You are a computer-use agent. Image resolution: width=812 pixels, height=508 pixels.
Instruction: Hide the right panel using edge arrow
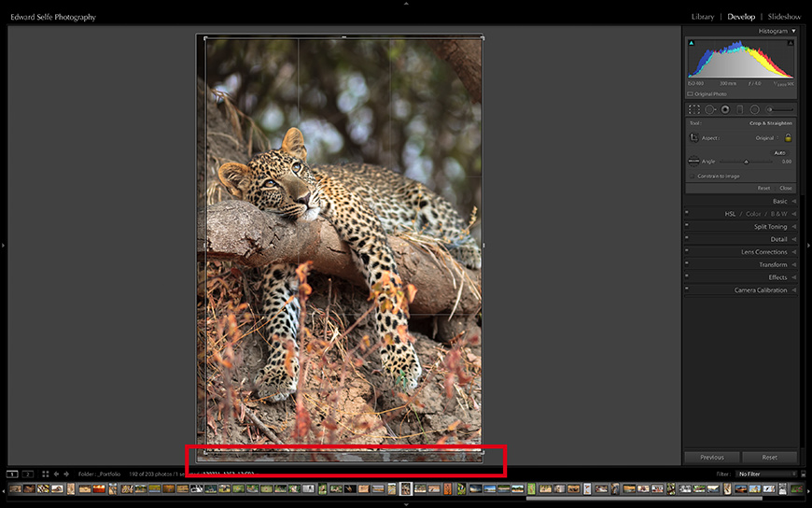pyautogui.click(x=808, y=246)
